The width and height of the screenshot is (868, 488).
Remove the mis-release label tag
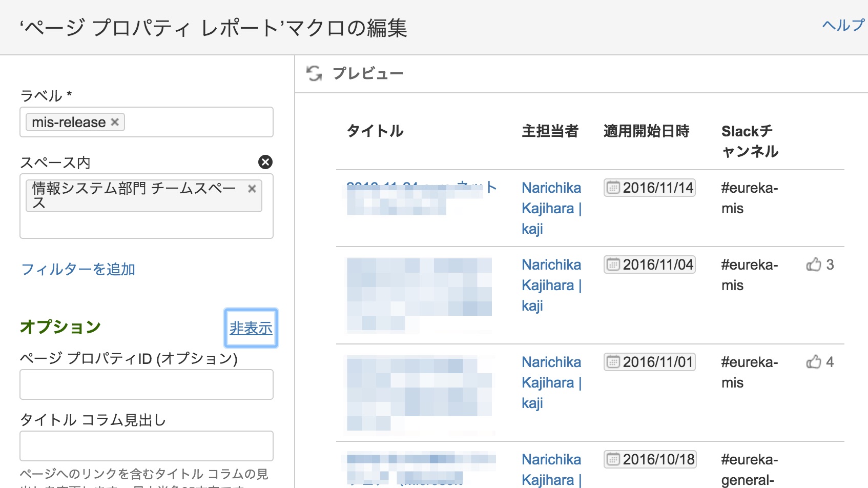[115, 122]
